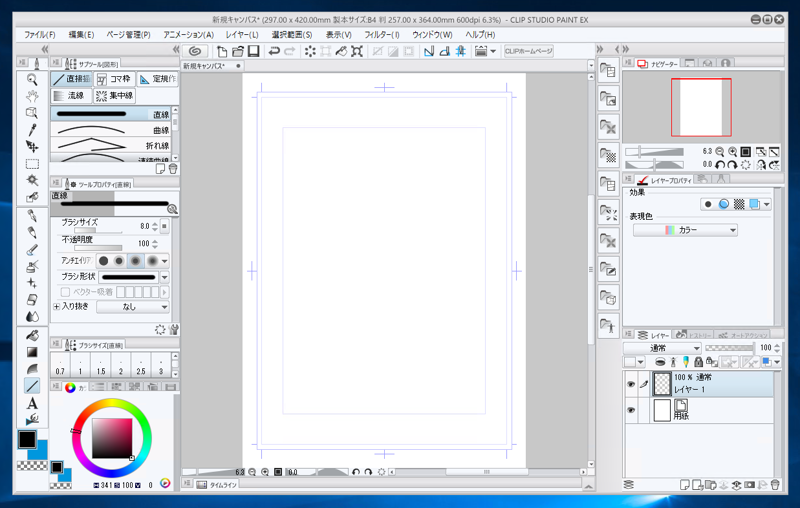Choose the 曲線 sub tool
The width and height of the screenshot is (800, 508).
click(111, 130)
